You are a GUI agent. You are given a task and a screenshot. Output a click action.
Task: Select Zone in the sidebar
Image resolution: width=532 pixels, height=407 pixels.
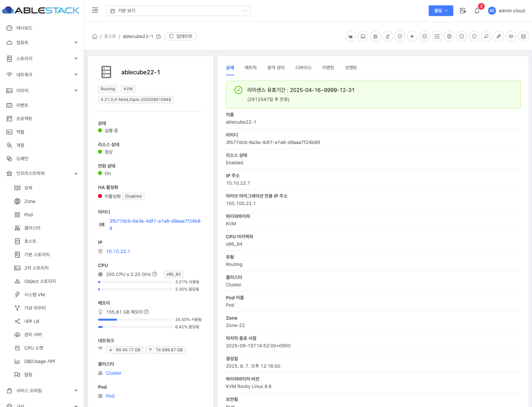coord(30,201)
